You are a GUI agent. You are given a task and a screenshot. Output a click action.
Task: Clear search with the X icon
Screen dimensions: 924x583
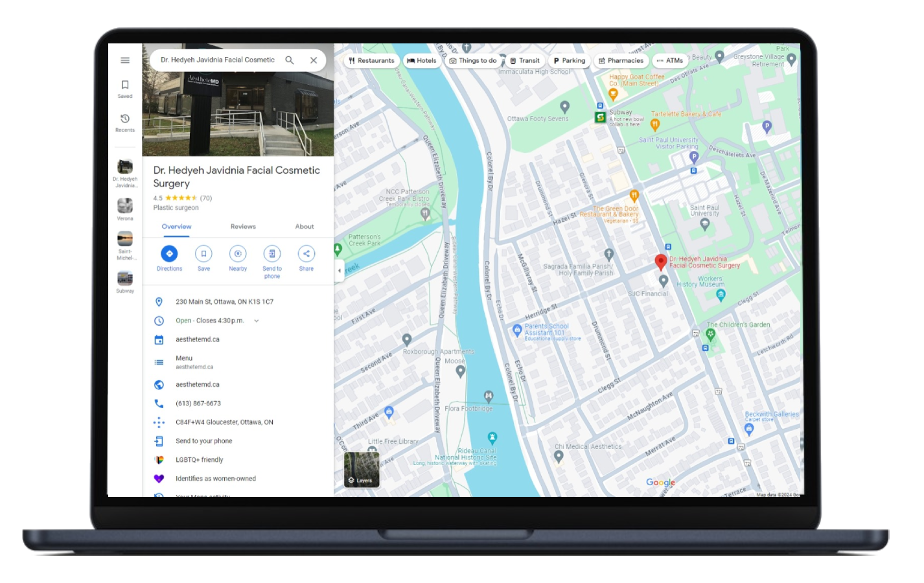[x=314, y=60]
